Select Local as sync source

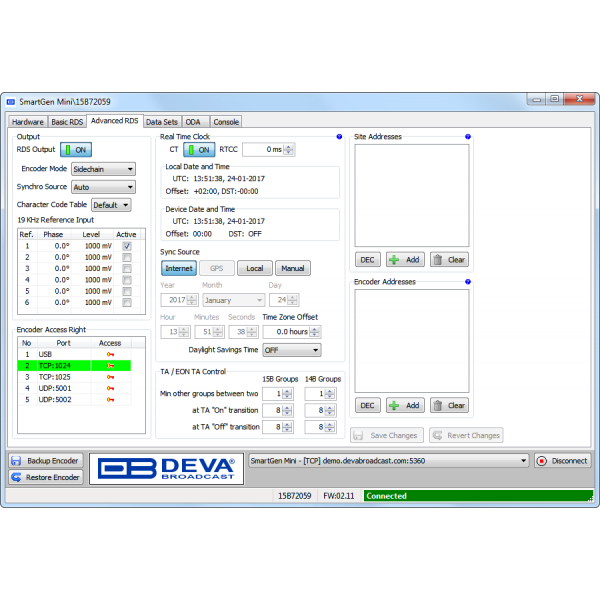click(x=254, y=268)
